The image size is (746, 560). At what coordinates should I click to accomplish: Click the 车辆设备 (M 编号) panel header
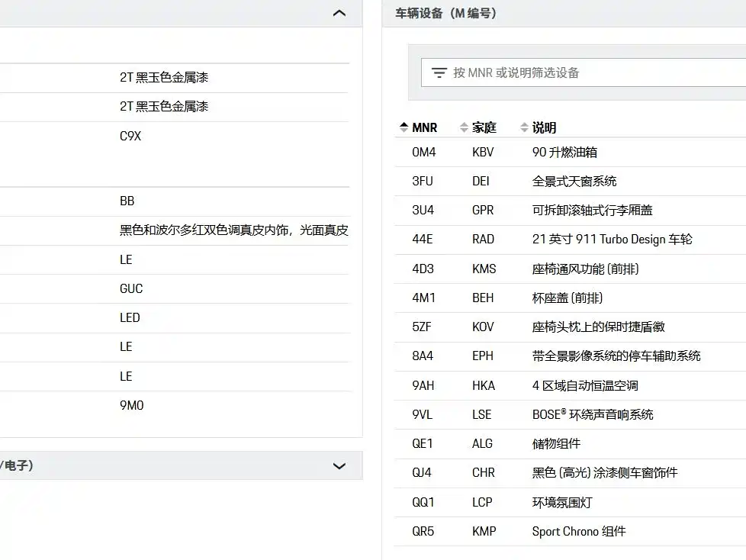click(564, 13)
